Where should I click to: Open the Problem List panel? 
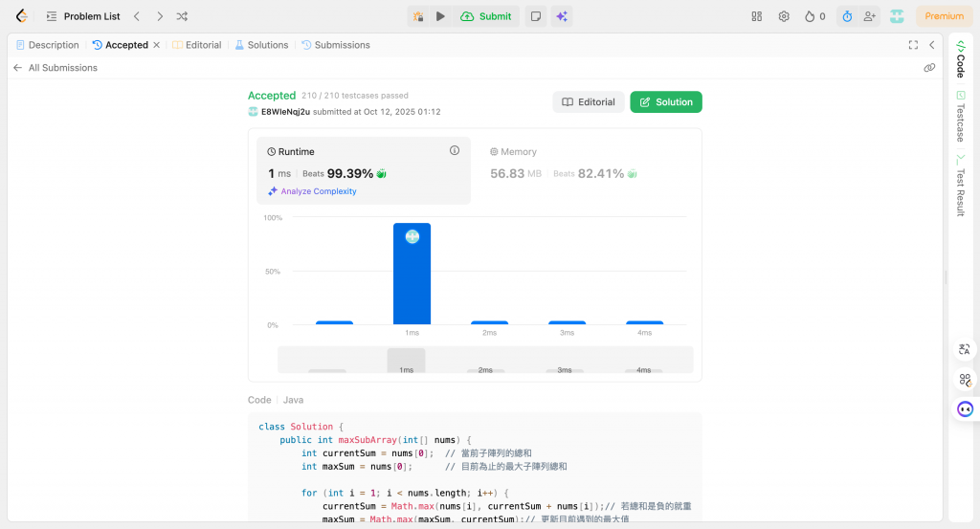coord(83,16)
